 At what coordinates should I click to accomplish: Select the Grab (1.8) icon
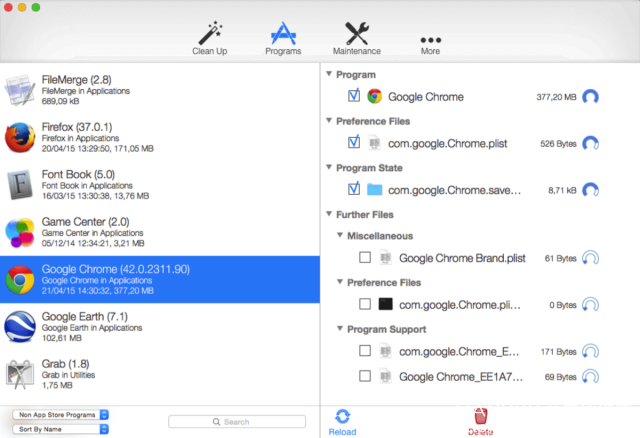pos(20,374)
